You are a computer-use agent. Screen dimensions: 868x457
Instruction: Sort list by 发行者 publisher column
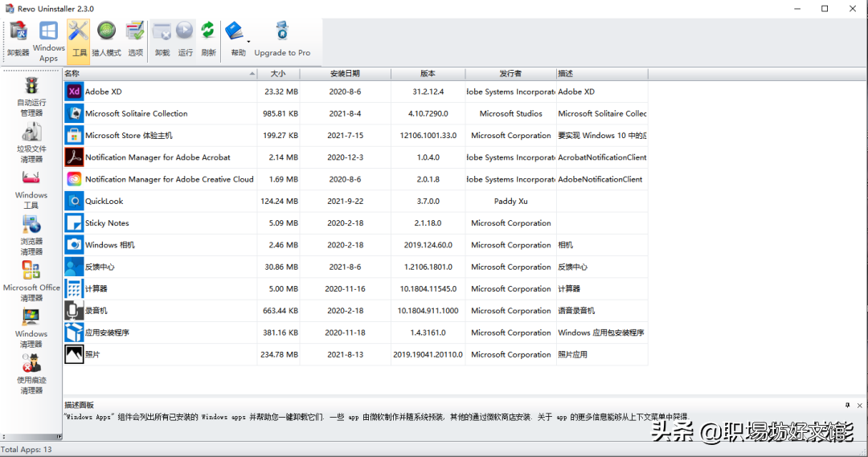click(510, 73)
